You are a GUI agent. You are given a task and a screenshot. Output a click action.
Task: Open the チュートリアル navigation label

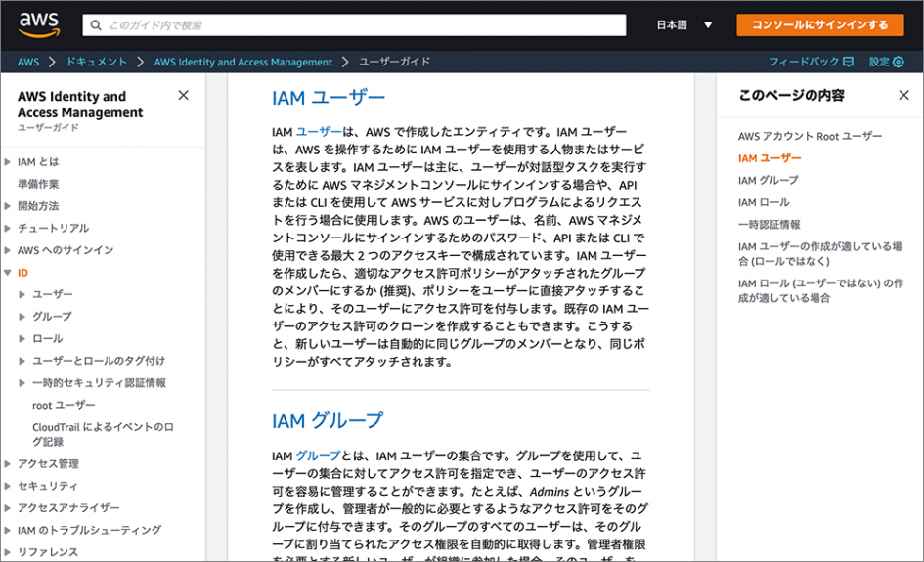(53, 228)
